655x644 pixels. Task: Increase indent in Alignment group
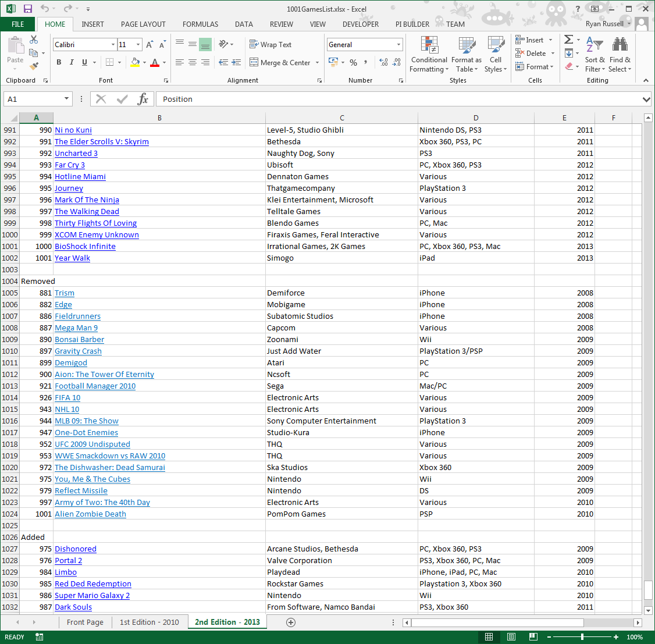tap(236, 62)
